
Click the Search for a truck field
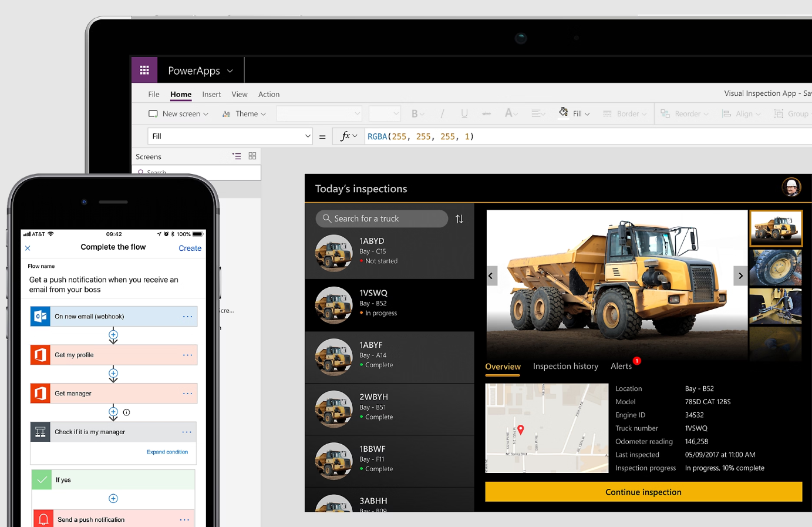coord(382,219)
